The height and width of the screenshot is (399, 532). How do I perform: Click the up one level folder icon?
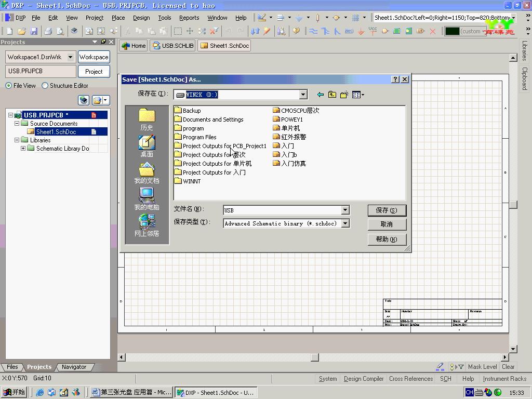[332, 95]
